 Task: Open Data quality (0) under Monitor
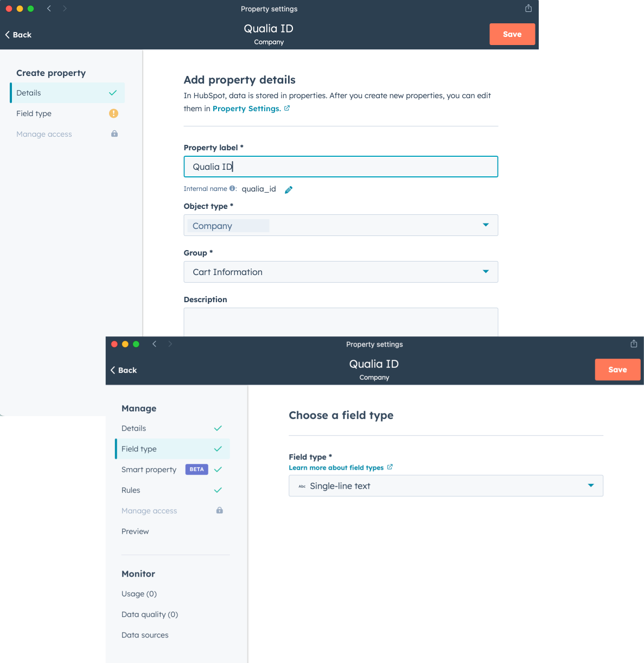coord(150,614)
